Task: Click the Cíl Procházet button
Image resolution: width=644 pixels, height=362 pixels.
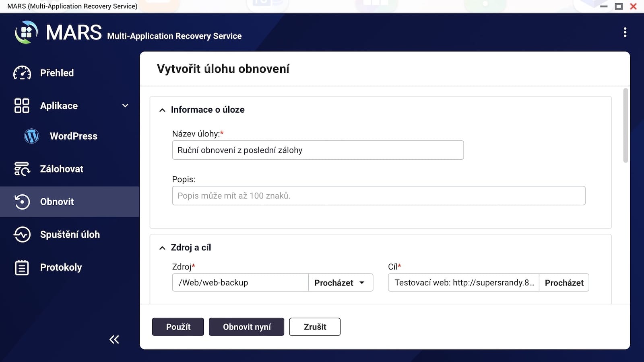Action: [x=564, y=283]
